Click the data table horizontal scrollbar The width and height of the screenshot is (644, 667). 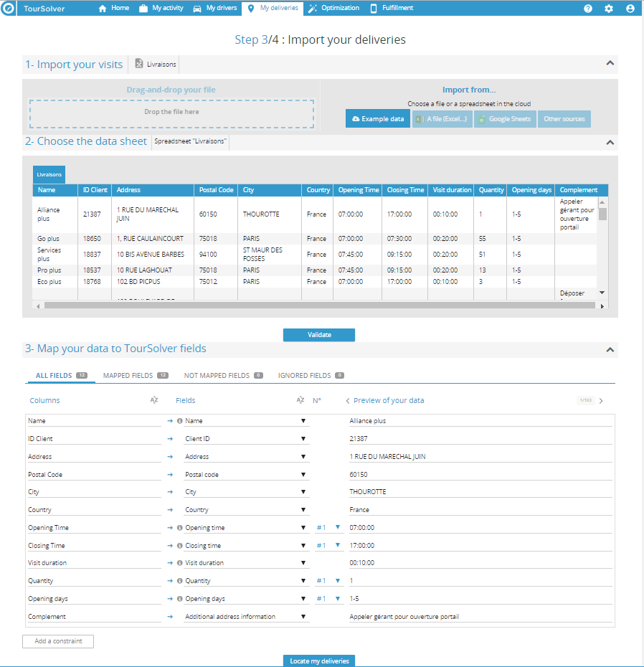point(319,306)
